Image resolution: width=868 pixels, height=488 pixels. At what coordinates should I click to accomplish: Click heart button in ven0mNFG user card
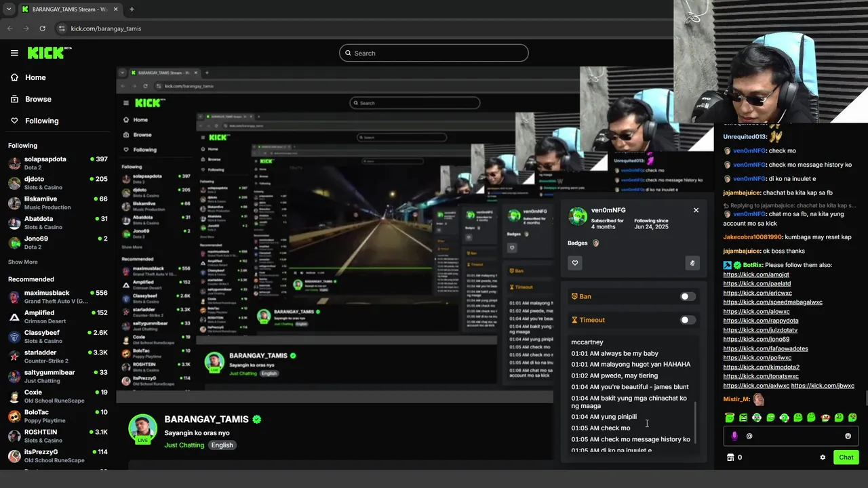pos(575,263)
